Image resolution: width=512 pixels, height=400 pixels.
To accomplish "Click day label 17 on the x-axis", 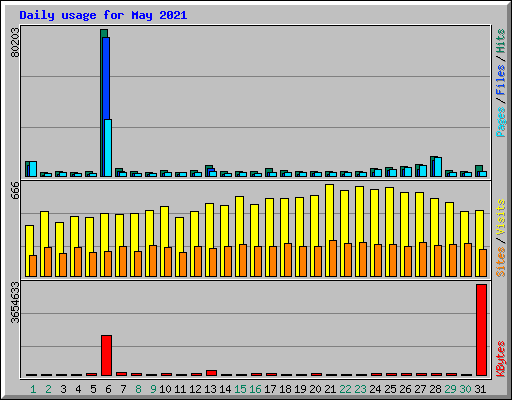I will [270, 389].
